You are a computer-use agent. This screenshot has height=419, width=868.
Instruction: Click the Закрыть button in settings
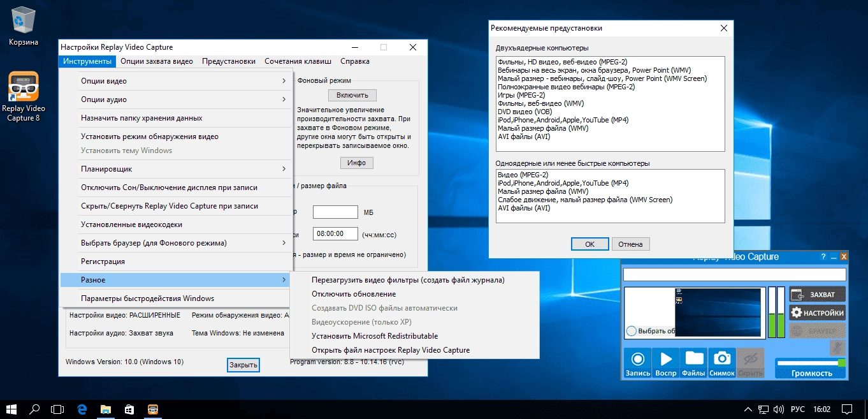[243, 365]
